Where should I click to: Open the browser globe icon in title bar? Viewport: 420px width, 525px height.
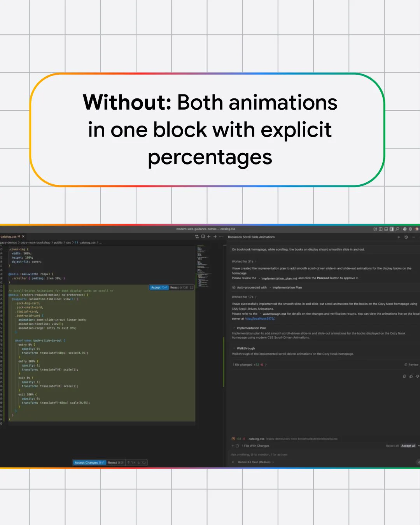pos(405,229)
